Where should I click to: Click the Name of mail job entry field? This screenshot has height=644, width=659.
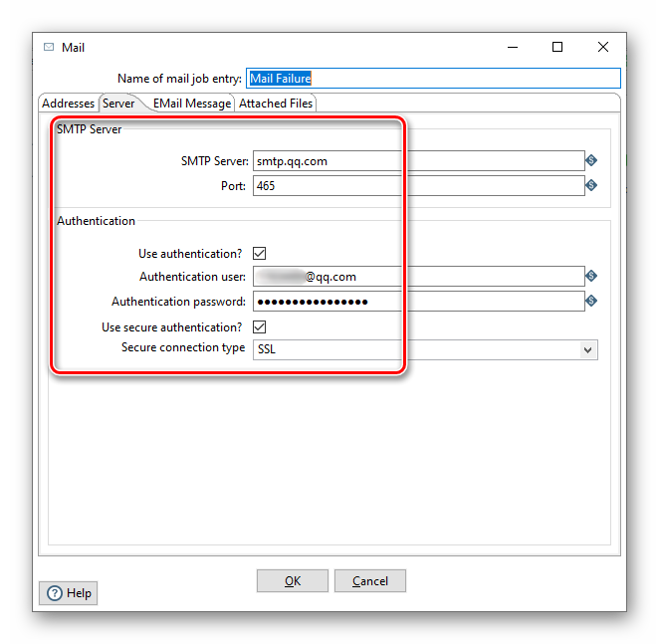433,79
